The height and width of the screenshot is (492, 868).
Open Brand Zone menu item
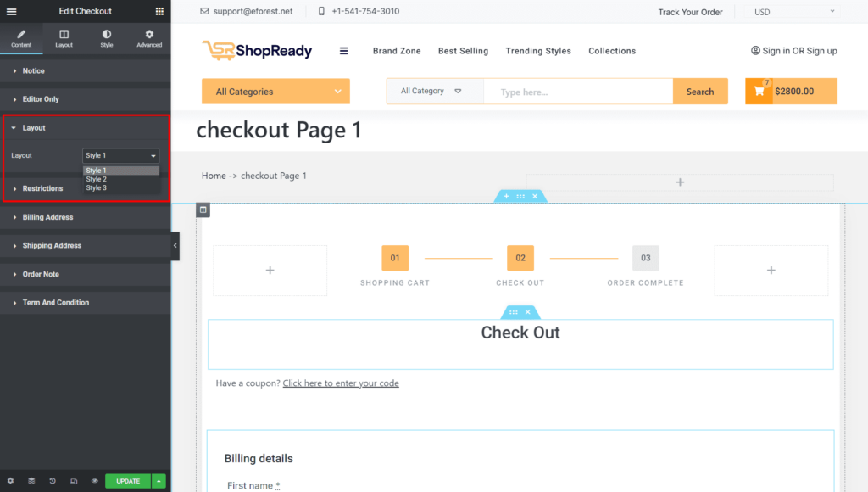tap(397, 50)
